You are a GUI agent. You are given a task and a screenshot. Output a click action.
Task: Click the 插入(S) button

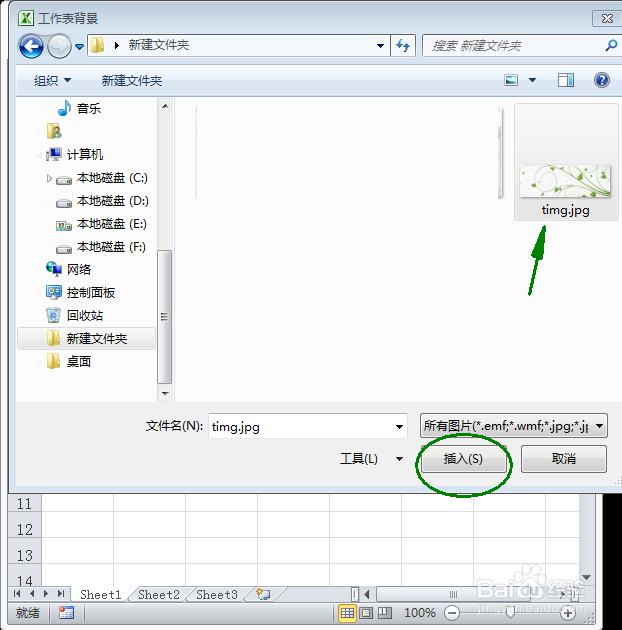pos(463,458)
